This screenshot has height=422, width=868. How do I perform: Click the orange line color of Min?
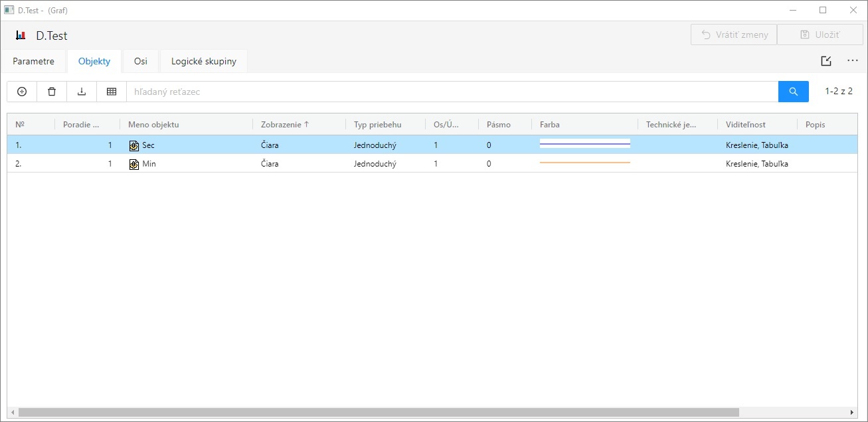tap(584, 163)
